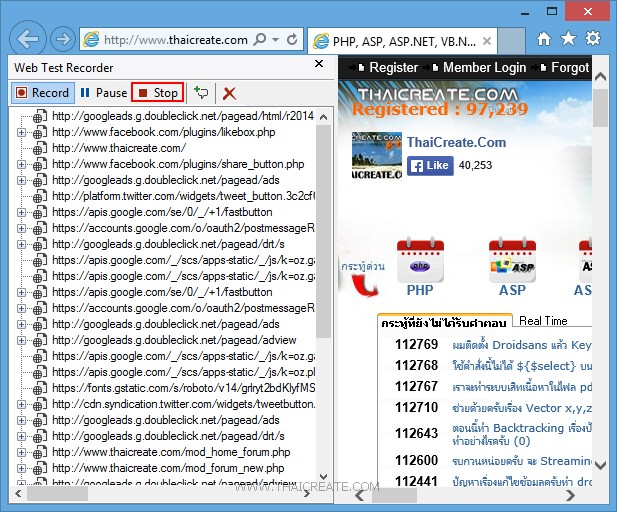Screen dimensions: 617x512
Task: Open the browser Home page icon
Action: 544,39
